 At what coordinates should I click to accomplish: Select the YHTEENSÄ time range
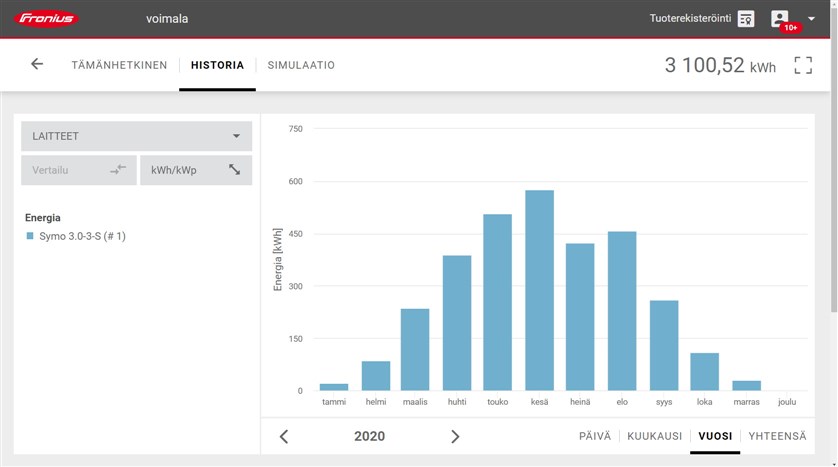click(777, 436)
